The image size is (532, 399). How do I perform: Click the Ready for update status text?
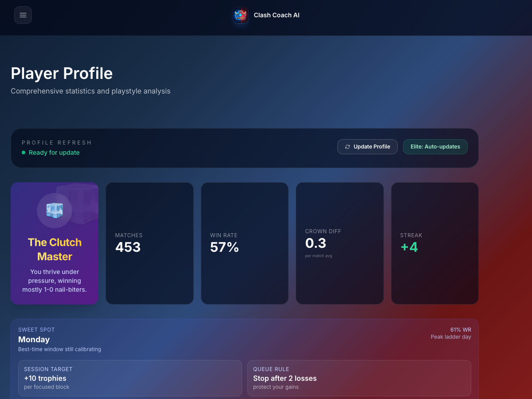(x=54, y=152)
